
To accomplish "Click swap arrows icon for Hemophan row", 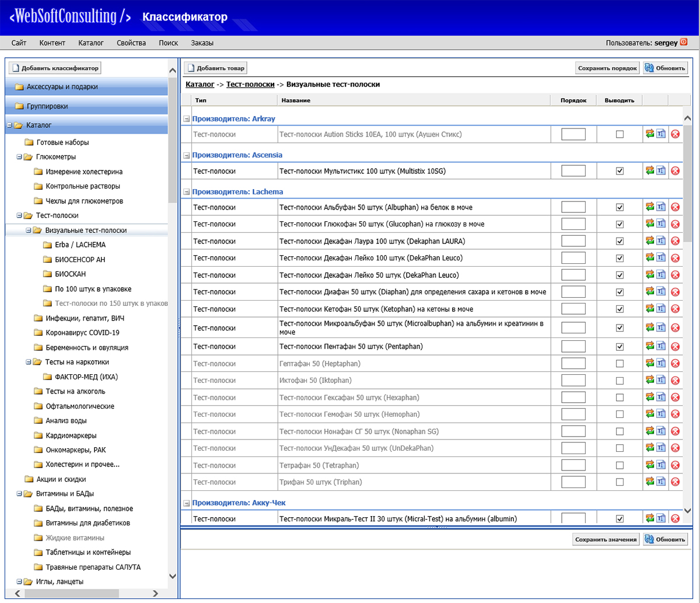I will coord(650,414).
